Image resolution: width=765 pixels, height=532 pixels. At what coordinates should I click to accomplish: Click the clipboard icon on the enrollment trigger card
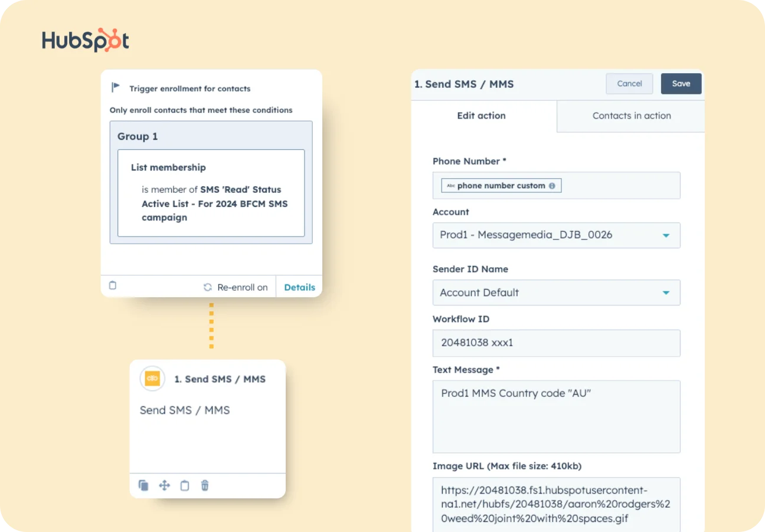point(113,285)
